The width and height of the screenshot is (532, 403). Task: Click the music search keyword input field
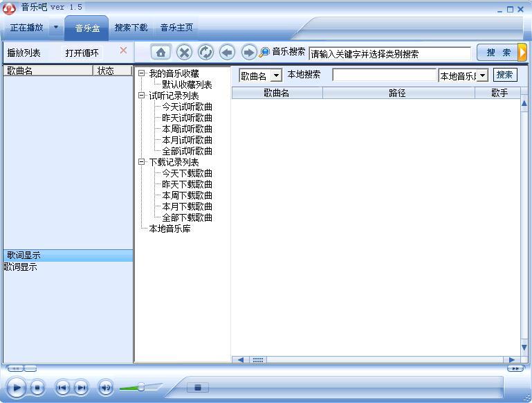click(390, 53)
